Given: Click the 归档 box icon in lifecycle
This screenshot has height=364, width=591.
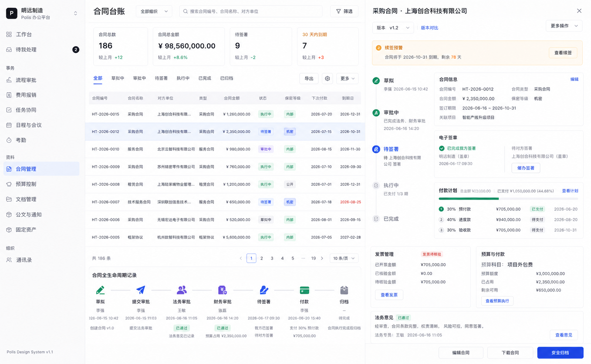Looking at the screenshot, I should click(x=344, y=290).
